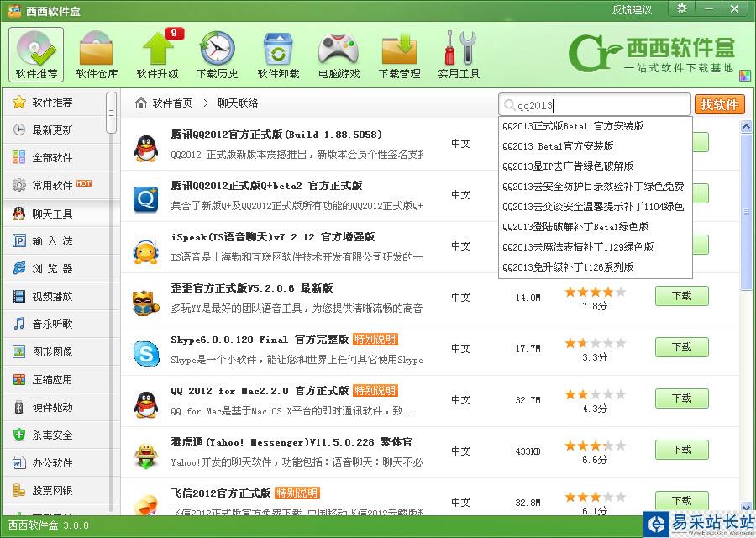Viewport: 756px width, 538px height.
Task: Open the 电脑游戏 games section
Action: (x=339, y=55)
